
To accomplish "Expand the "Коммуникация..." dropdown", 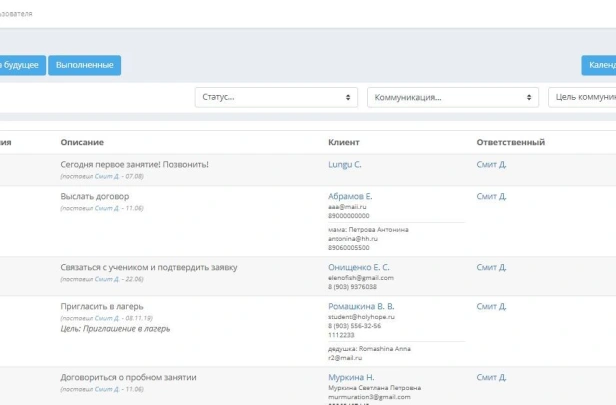I will (x=453, y=97).
